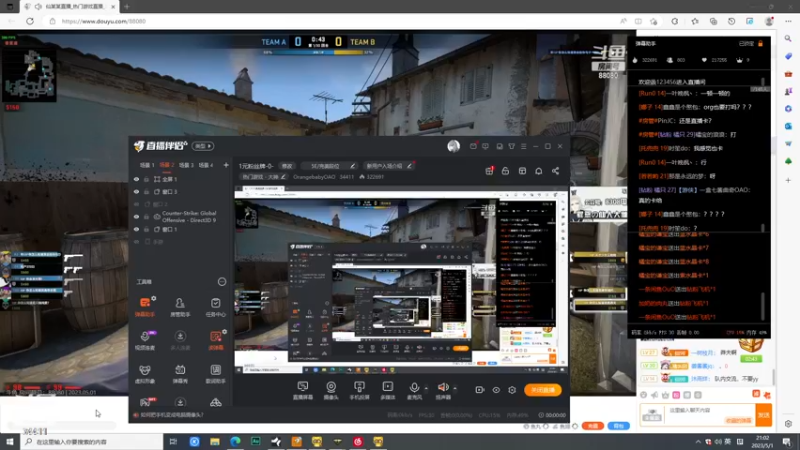Select the douyu browser tab
The height and width of the screenshot is (450, 800).
68,7
